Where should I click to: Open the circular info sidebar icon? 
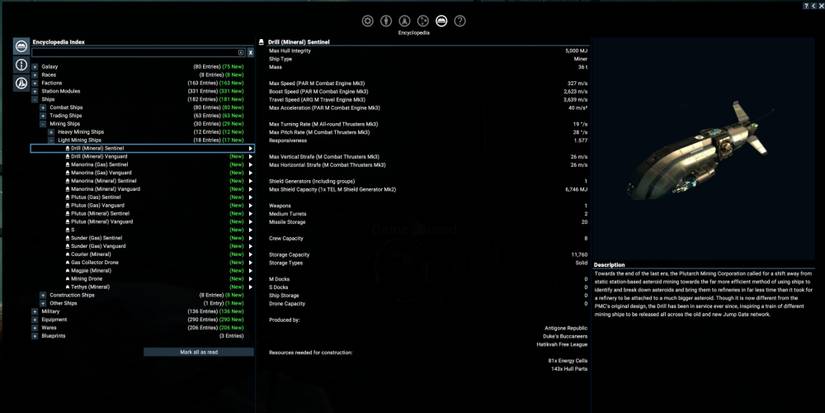point(21,65)
